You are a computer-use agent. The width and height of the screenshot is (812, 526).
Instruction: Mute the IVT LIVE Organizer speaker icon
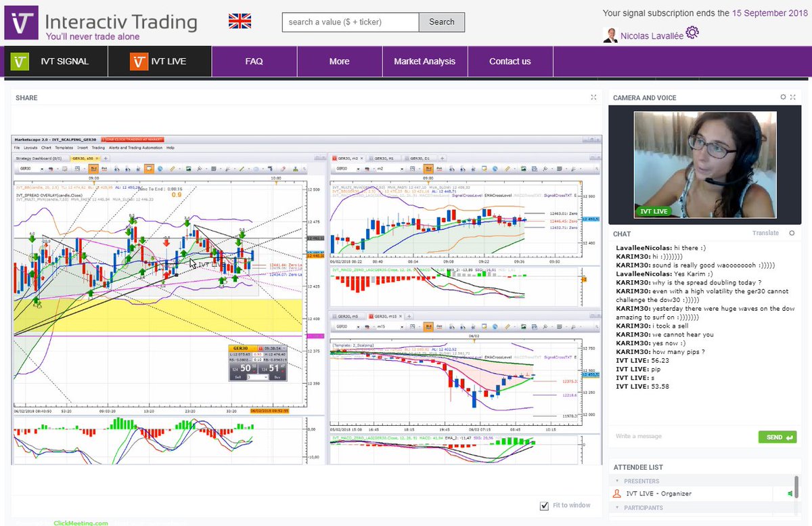pyautogui.click(x=789, y=494)
